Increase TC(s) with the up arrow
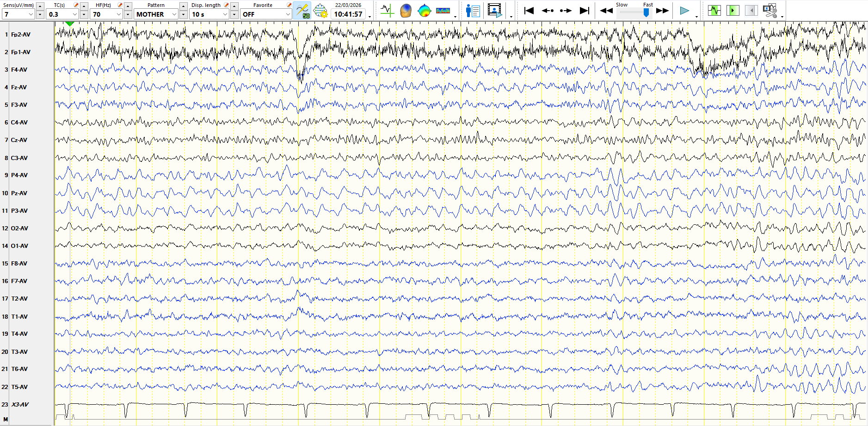This screenshot has height=426, width=868. (x=84, y=6)
